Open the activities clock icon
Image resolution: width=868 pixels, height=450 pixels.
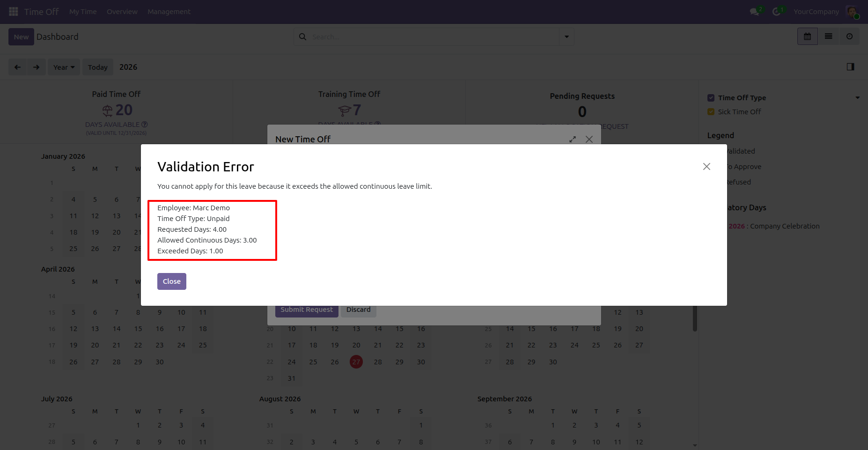pyautogui.click(x=777, y=12)
